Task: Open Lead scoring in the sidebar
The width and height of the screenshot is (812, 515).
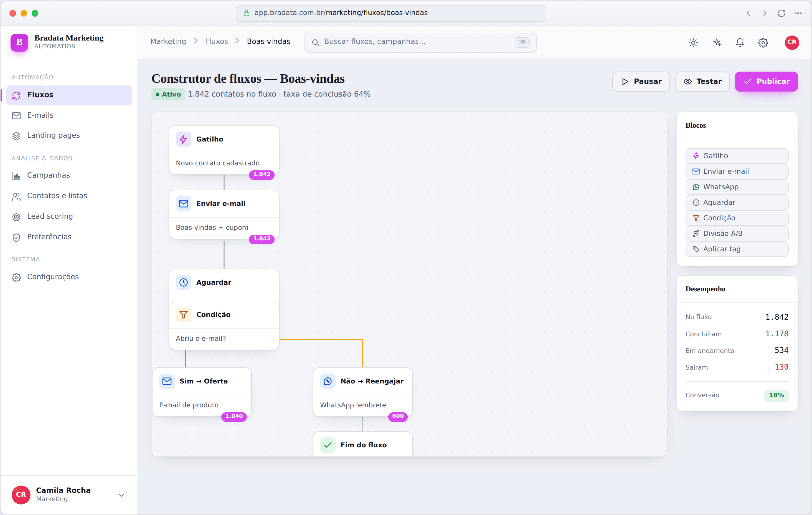Action: [69, 216]
